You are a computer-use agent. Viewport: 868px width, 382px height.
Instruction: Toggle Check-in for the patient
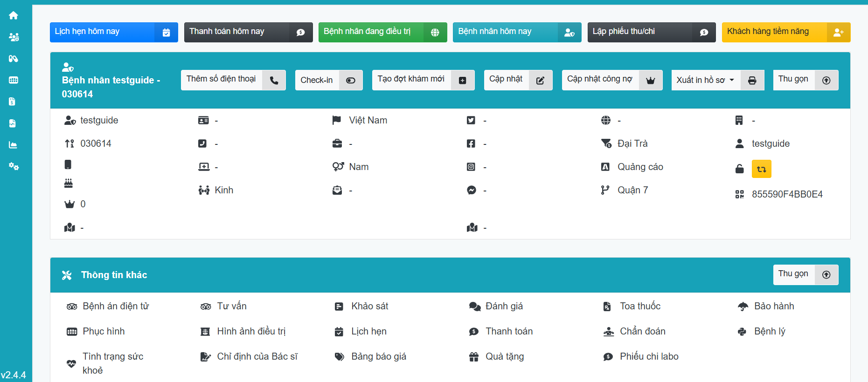(x=328, y=80)
